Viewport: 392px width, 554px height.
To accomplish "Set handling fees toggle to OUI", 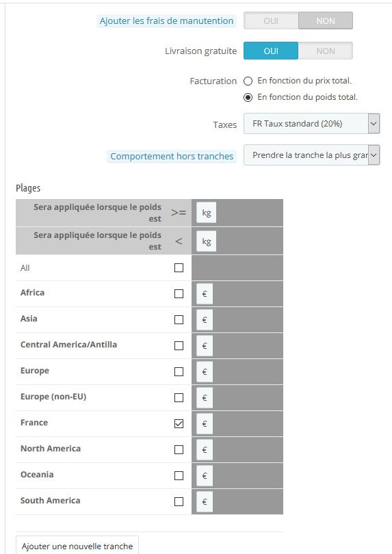I will coord(271,21).
